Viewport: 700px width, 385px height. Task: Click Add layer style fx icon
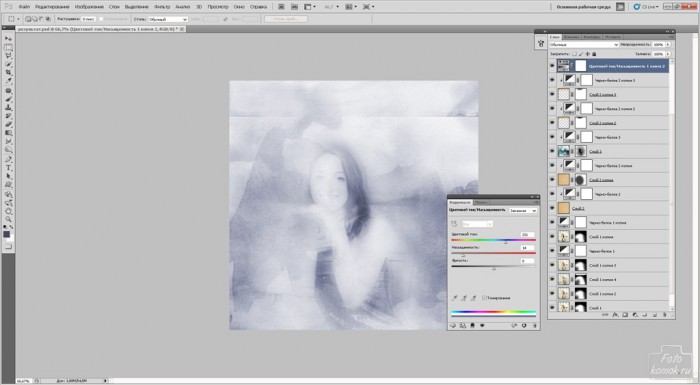click(615, 315)
